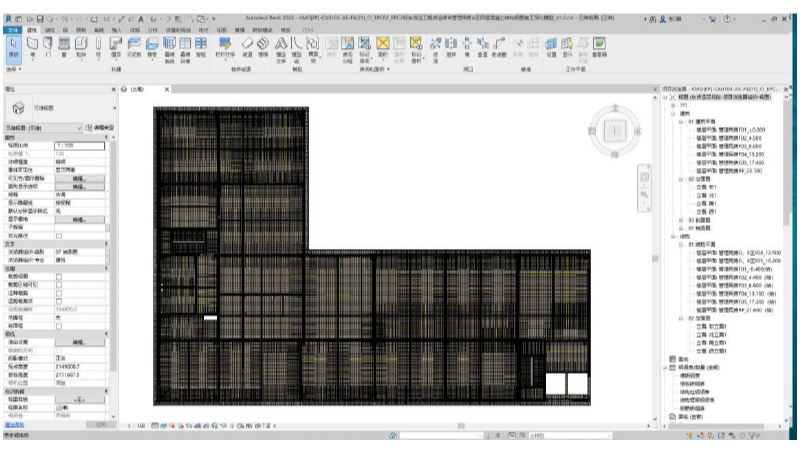This screenshot has width=800, height=453.
Task: Click Edit Type (编辑类型) button in Properties
Action: (100, 127)
